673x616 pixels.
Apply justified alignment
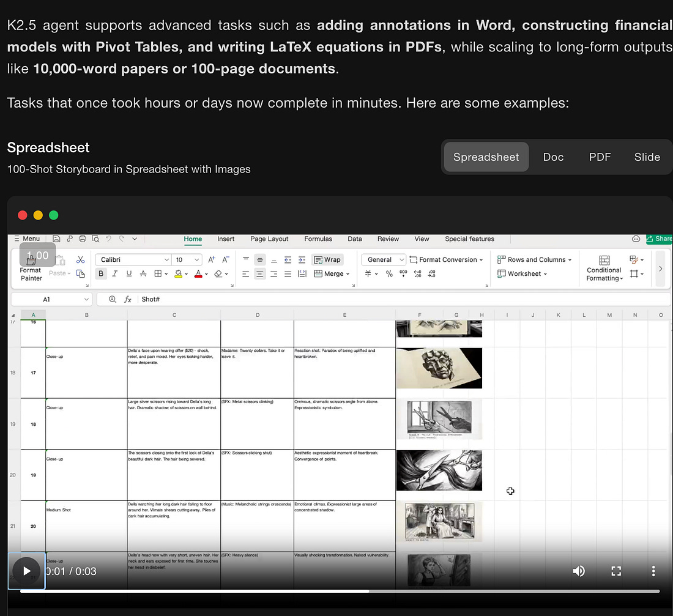coord(288,274)
